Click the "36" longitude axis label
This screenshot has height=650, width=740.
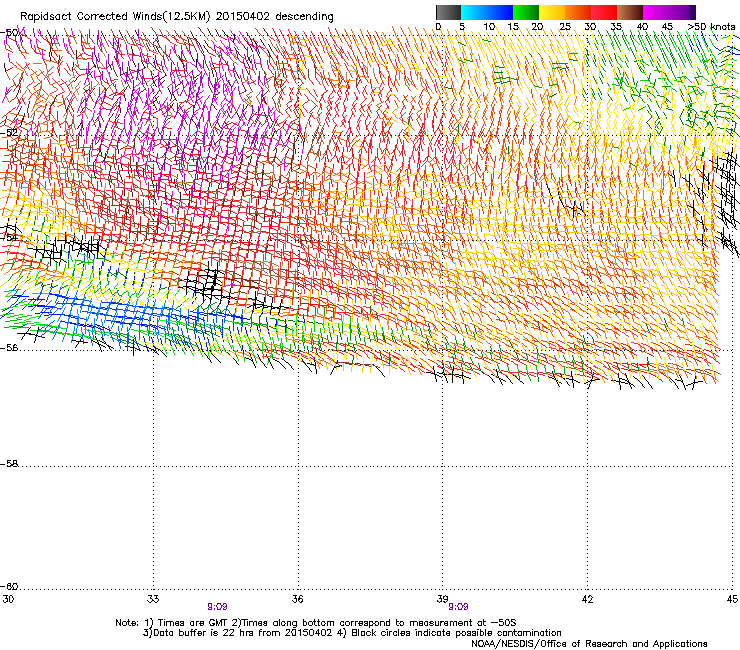pyautogui.click(x=297, y=599)
